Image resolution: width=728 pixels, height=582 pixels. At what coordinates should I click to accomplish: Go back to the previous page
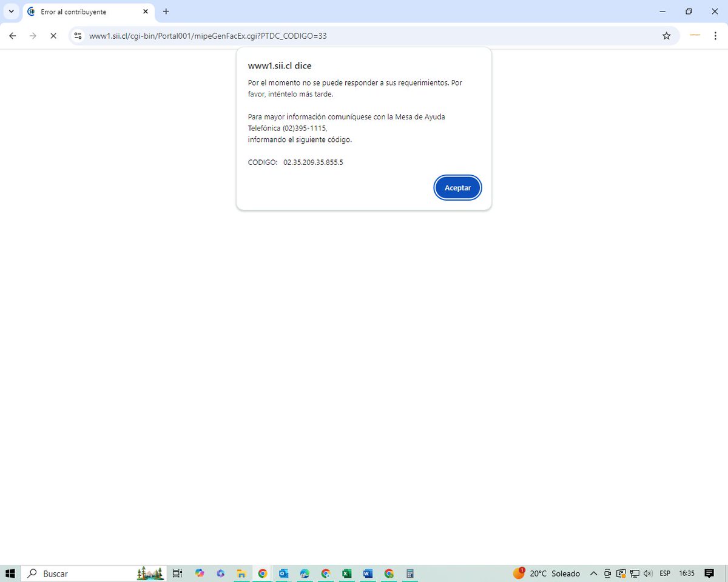12,36
